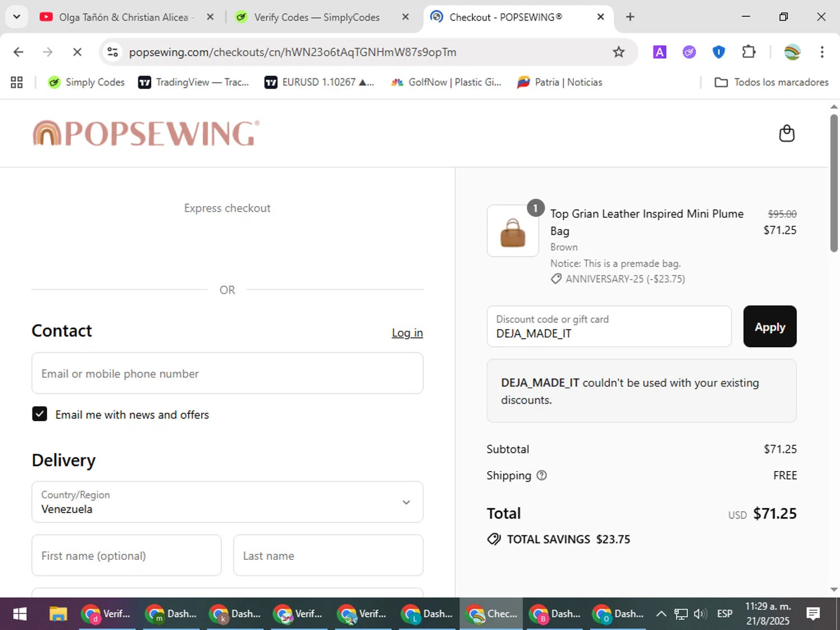Screen dimensions: 840x630
Task: Expand the Country/Region Venezuela dropdown
Action: click(x=227, y=502)
